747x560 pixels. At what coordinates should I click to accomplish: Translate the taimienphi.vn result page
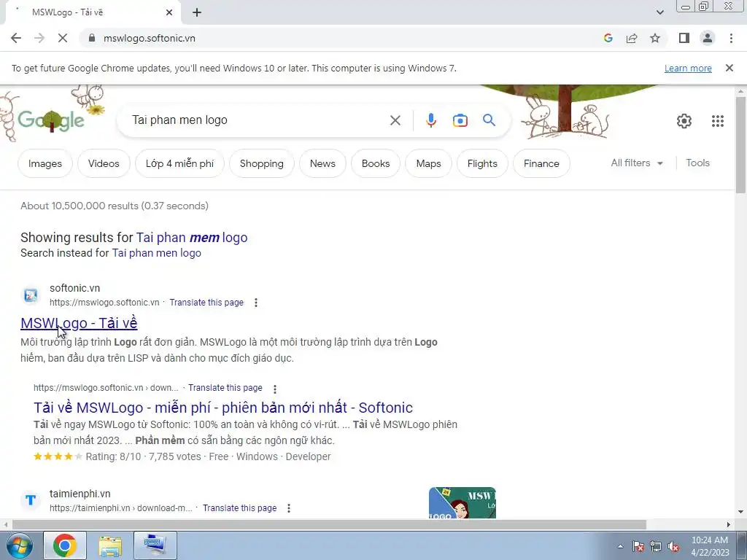click(x=239, y=508)
